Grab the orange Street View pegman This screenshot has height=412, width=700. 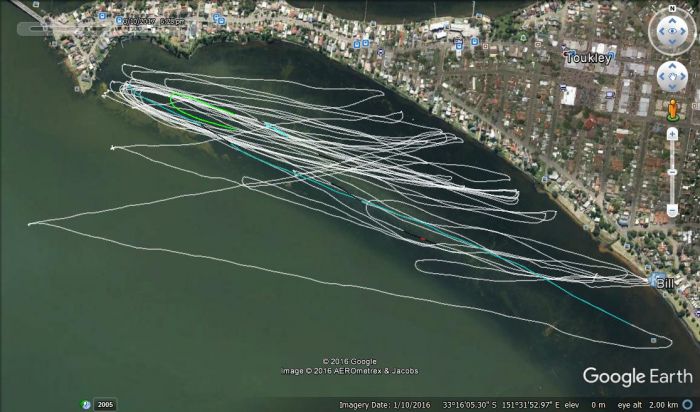pyautogui.click(x=671, y=109)
